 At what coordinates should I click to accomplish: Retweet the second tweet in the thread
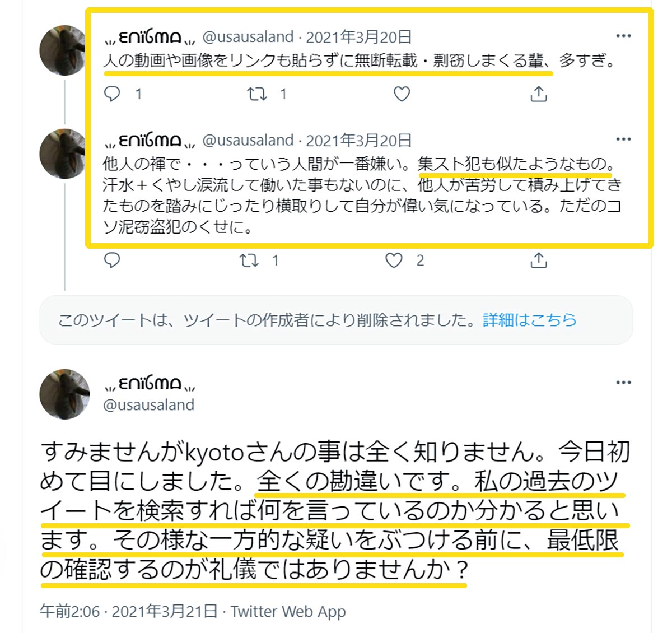(x=249, y=260)
